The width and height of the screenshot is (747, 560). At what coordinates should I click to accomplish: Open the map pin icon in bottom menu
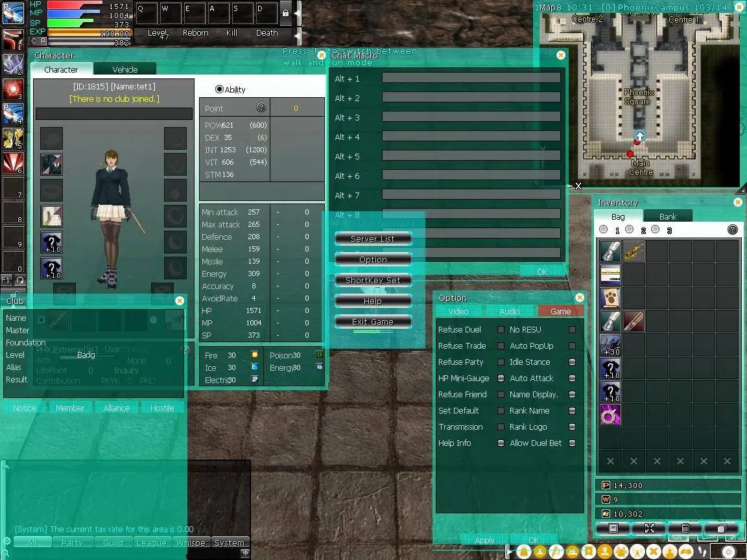(605, 552)
